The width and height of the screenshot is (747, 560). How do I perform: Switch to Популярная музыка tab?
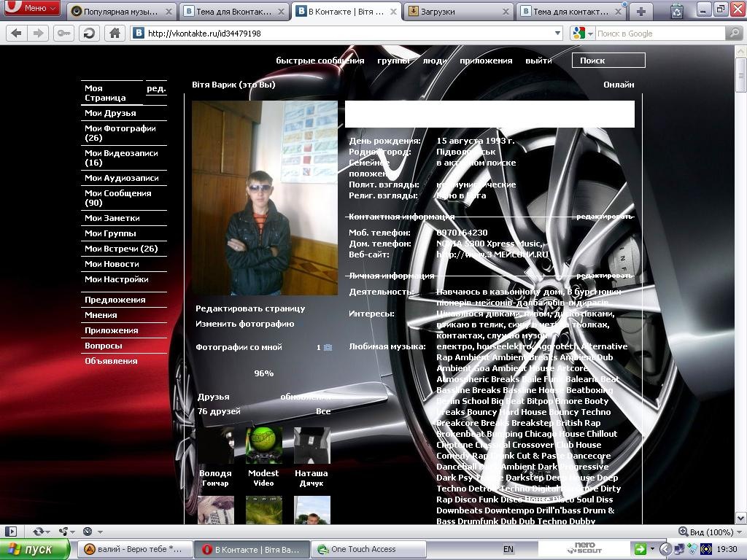tap(122, 12)
